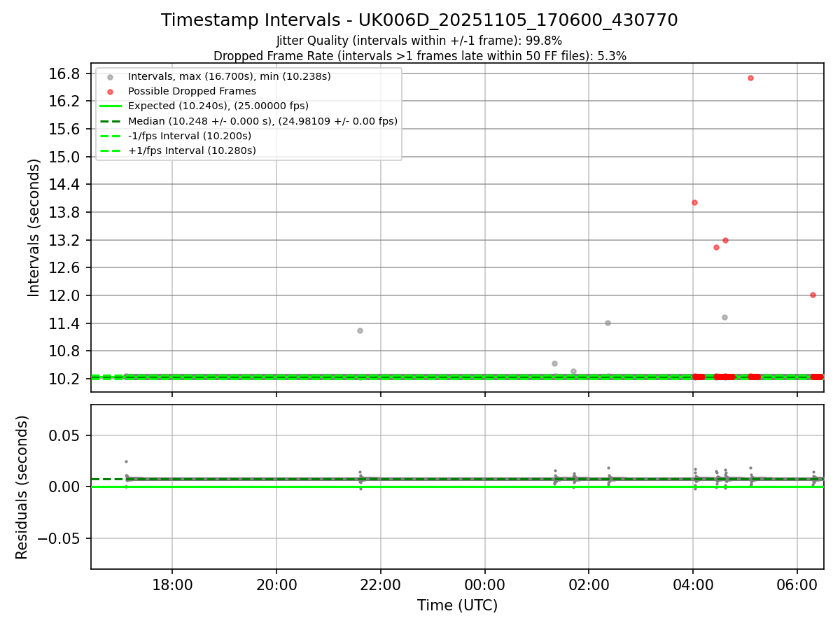Click the y-axis tick label '10.2'

click(65, 379)
